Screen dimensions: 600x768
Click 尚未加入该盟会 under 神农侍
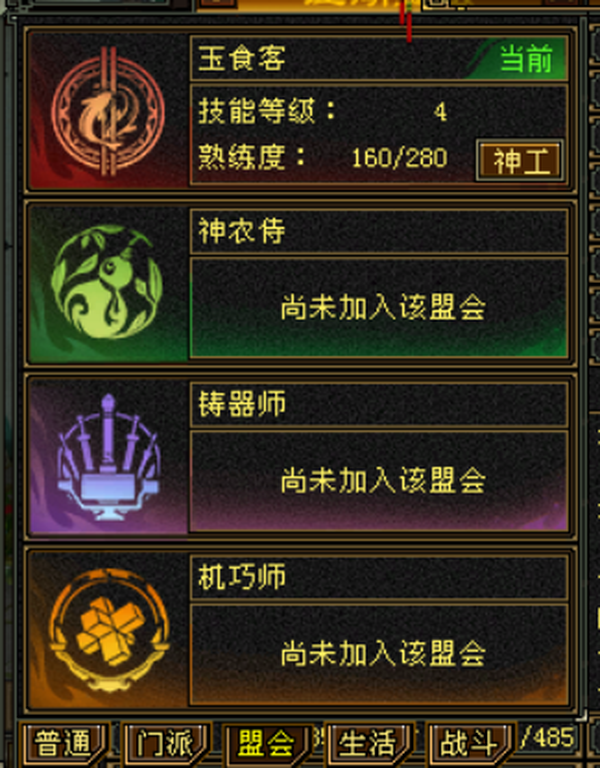coord(383,308)
